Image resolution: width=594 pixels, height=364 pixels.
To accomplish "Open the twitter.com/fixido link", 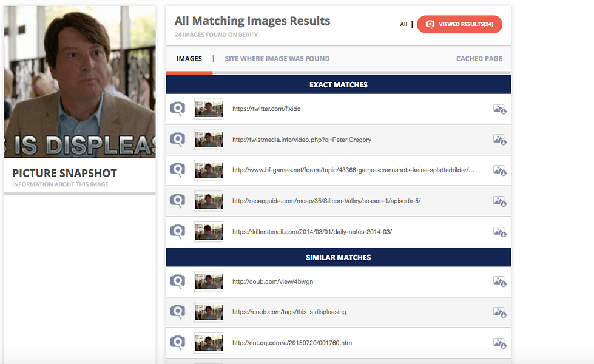I will coord(266,109).
